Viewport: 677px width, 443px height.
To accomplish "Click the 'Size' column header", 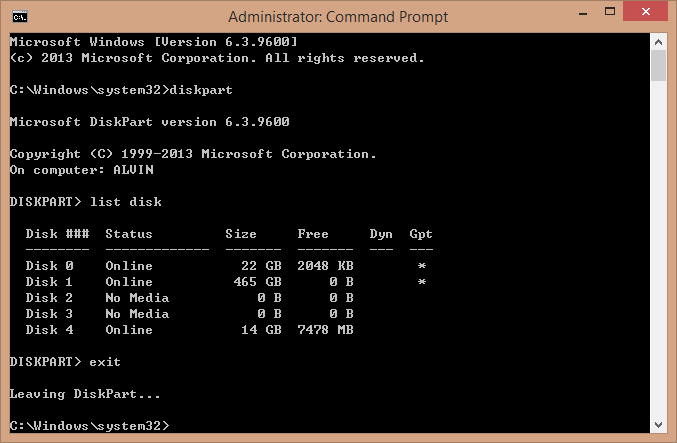I will pyautogui.click(x=241, y=234).
